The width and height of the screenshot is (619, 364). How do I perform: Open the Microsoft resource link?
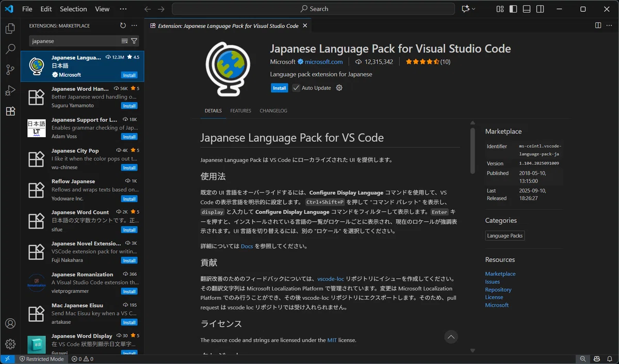tap(497, 305)
